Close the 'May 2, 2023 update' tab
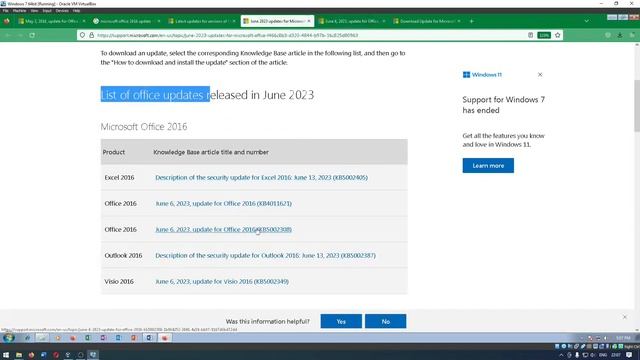The width and height of the screenshot is (640, 360). pos(84,21)
